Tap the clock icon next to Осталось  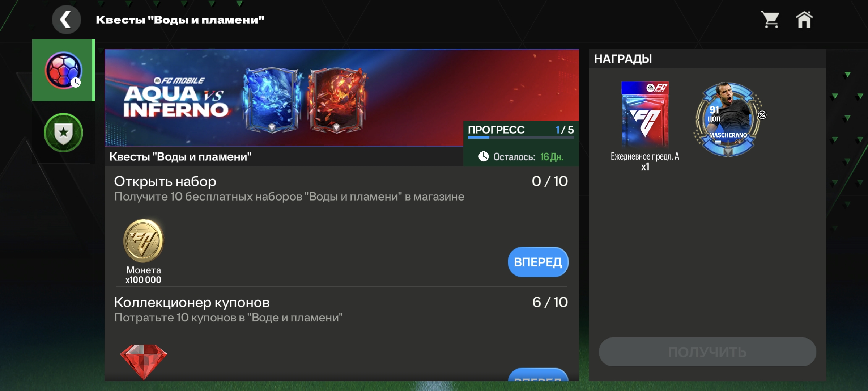coord(484,156)
